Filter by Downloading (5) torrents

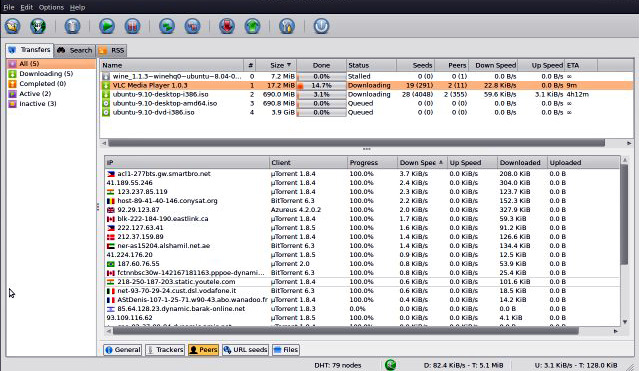click(x=51, y=74)
